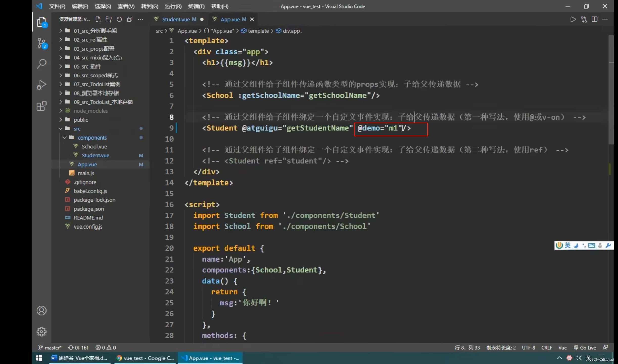618x364 pixels.
Task: Click the Run code play icon
Action: [x=573, y=19]
